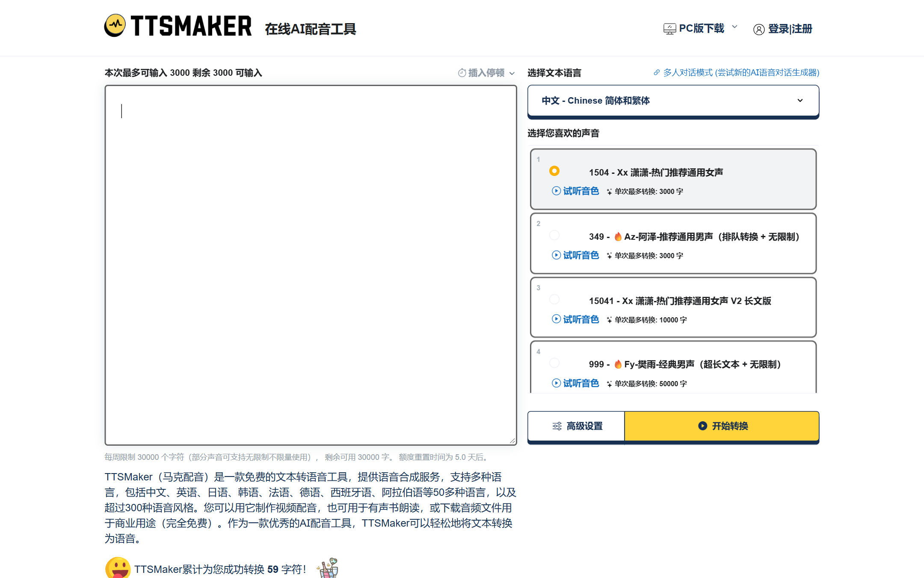Click the 插入停顿 clock icon
This screenshot has width=924, height=578.
462,73
